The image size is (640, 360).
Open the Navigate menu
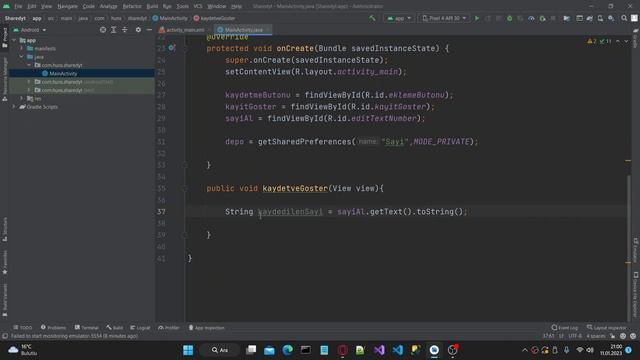(67, 6)
